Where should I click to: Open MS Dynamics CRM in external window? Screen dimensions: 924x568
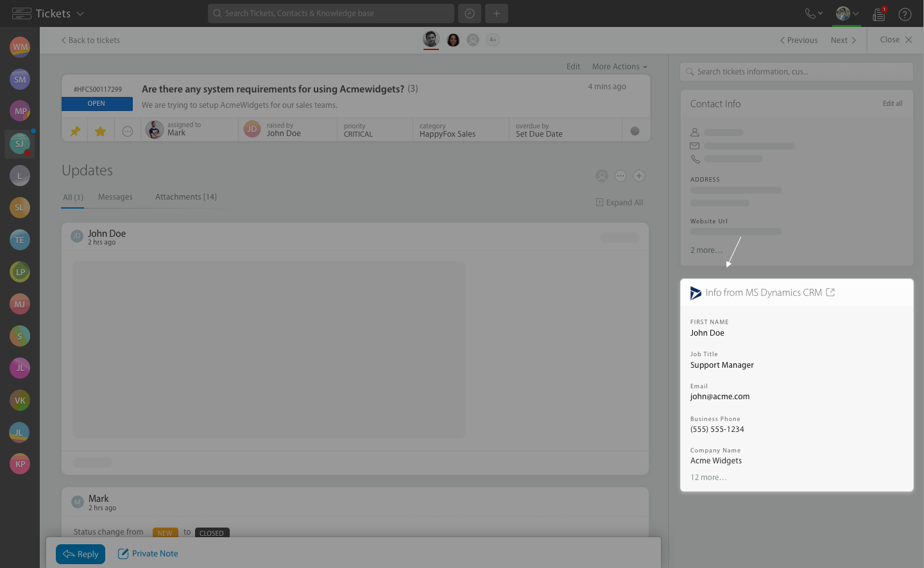point(830,292)
